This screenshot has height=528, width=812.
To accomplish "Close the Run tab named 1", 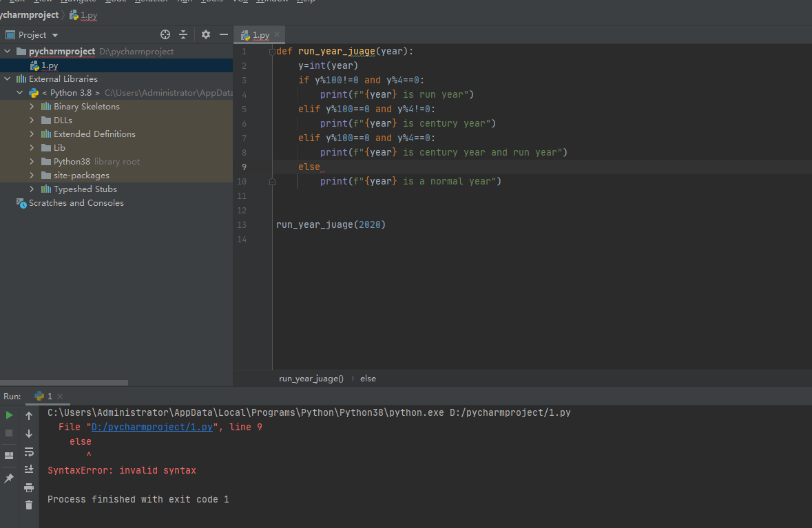I will [x=59, y=397].
